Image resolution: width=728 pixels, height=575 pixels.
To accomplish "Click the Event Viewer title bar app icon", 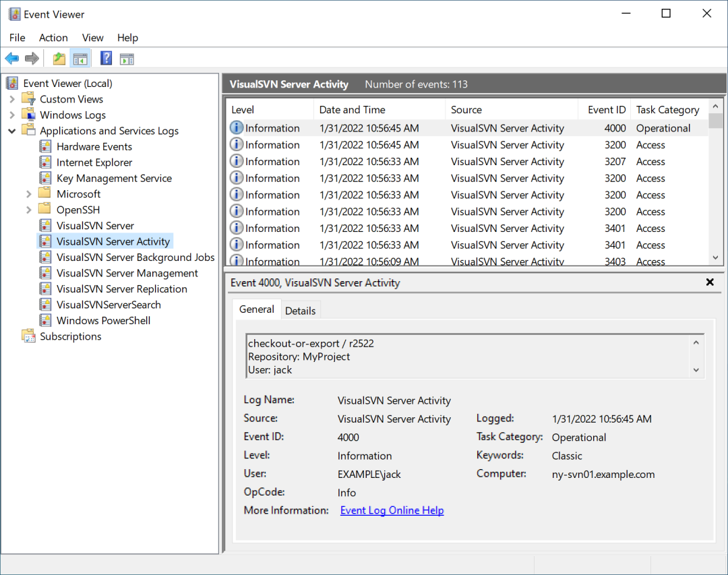I will 14,14.
